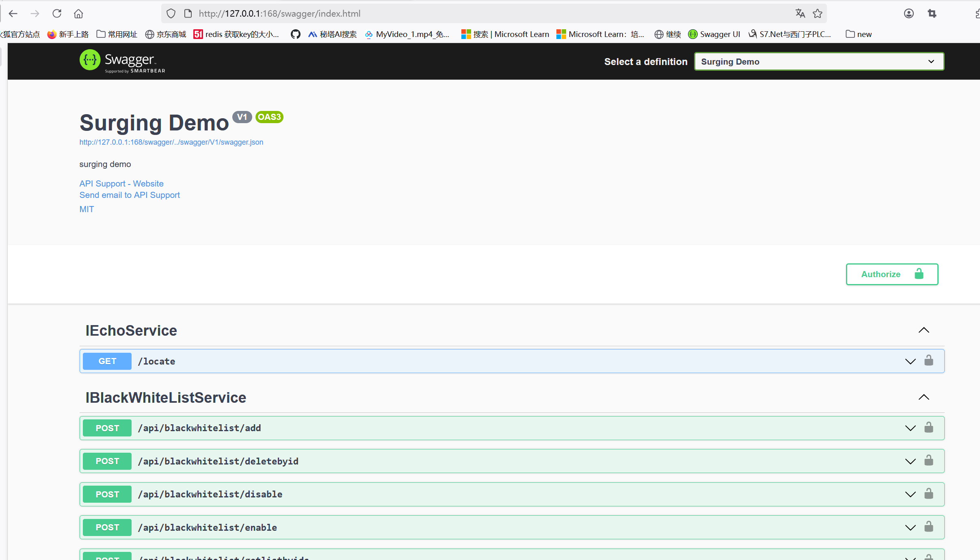Image resolution: width=980 pixels, height=560 pixels.
Task: Click Send email to API Support
Action: tap(130, 195)
